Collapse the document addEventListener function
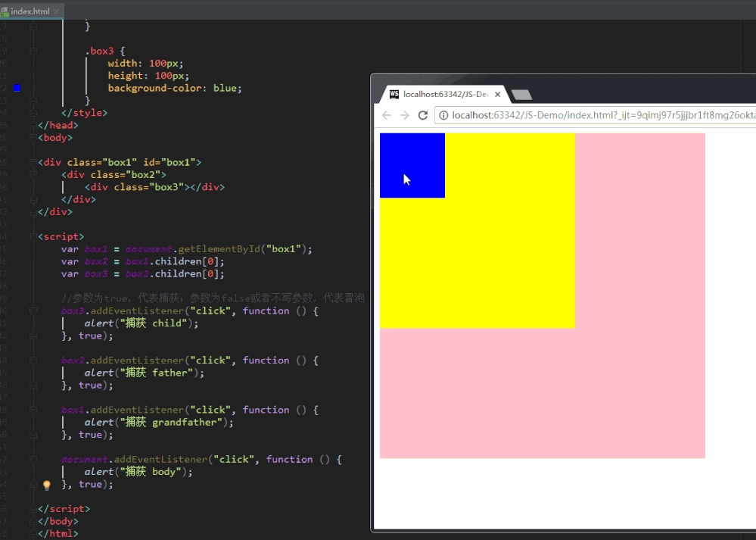 33,460
